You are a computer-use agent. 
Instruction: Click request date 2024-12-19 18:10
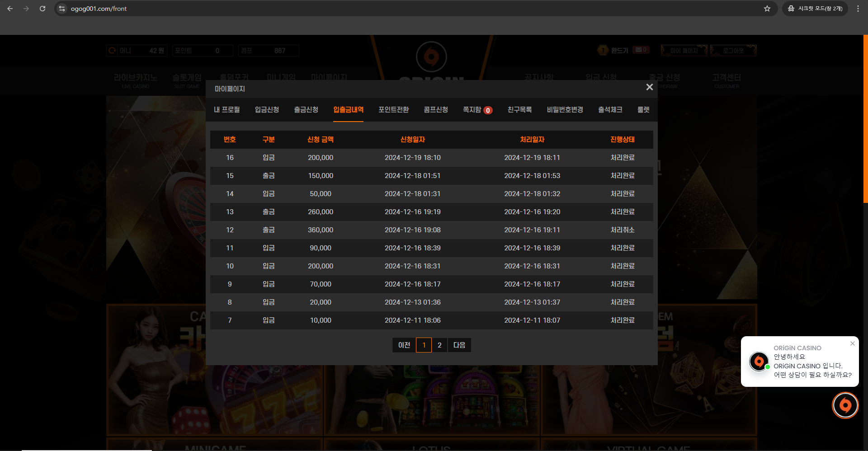click(x=413, y=158)
